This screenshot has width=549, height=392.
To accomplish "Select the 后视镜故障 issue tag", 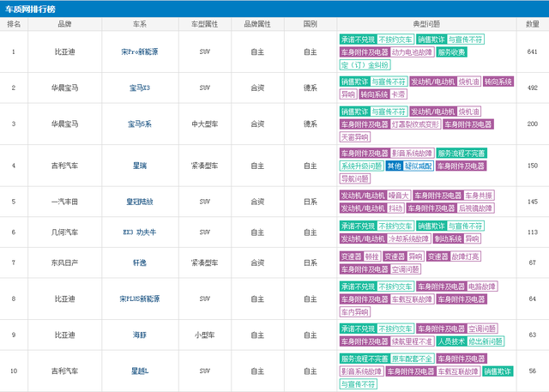I will [x=475, y=208].
